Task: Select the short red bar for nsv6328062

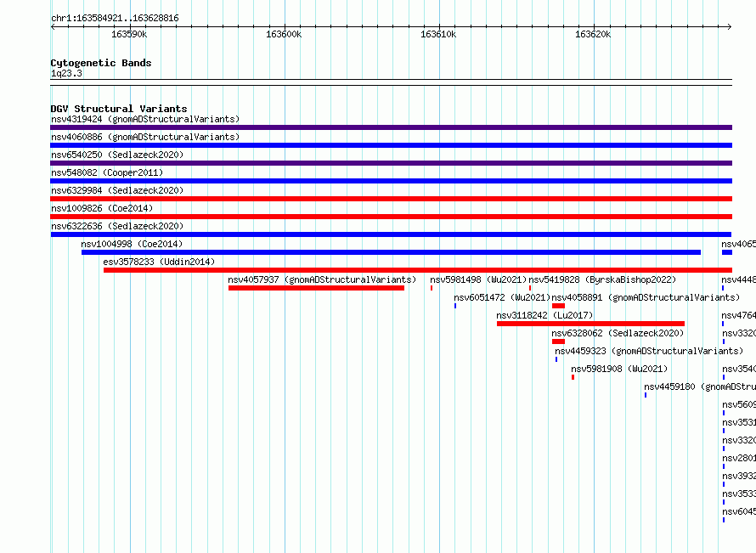Action: pos(558,341)
